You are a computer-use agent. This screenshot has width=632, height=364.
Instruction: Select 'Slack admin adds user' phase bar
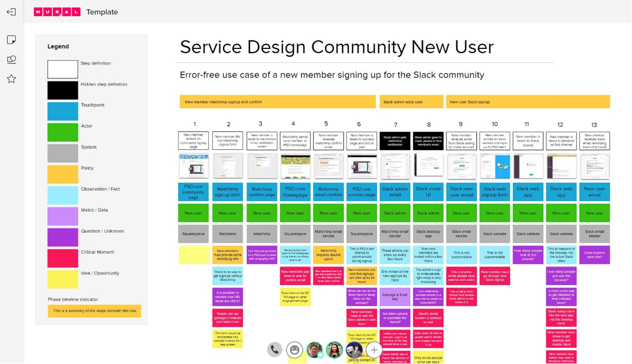pyautogui.click(x=411, y=102)
